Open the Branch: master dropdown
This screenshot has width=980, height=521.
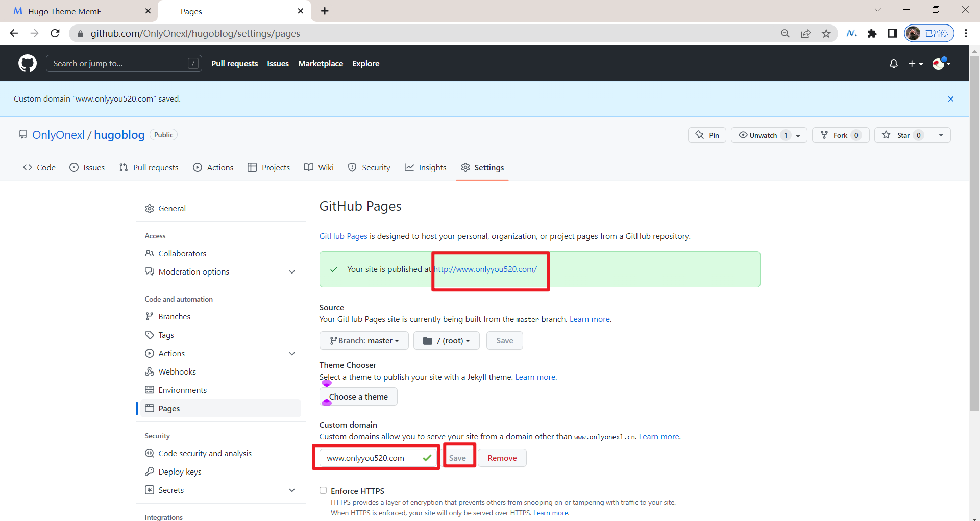point(364,340)
